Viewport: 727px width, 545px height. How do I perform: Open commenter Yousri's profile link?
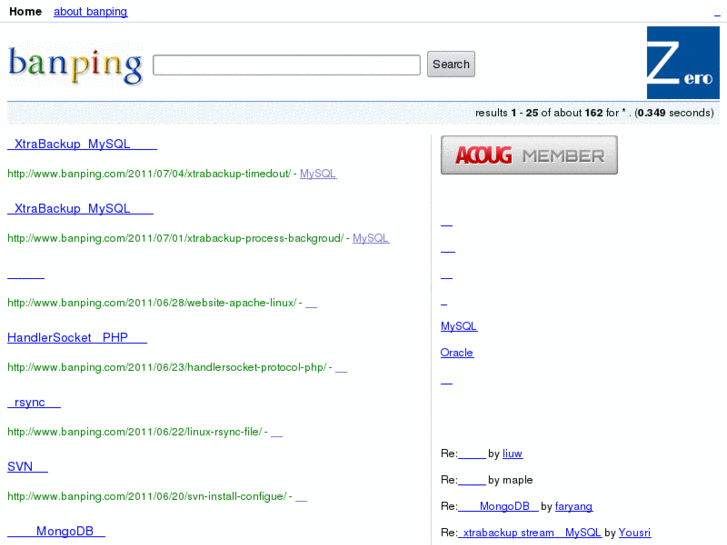tap(635, 533)
